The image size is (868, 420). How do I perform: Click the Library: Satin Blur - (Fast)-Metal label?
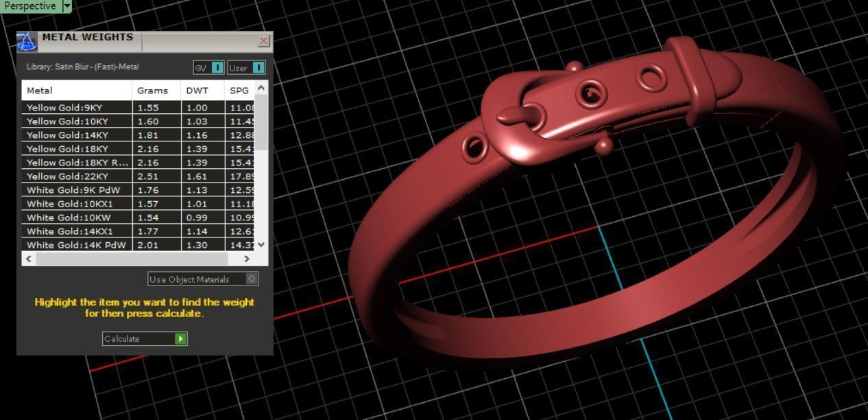pyautogui.click(x=83, y=67)
